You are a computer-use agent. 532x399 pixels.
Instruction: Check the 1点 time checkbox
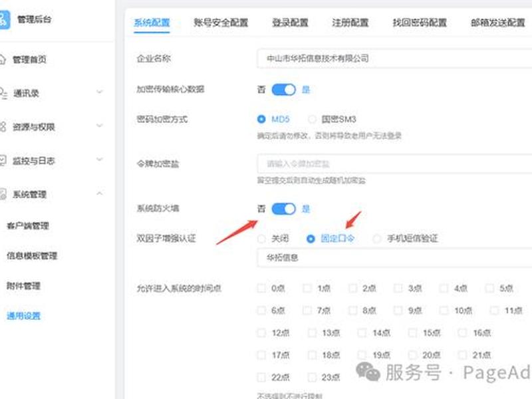307,288
